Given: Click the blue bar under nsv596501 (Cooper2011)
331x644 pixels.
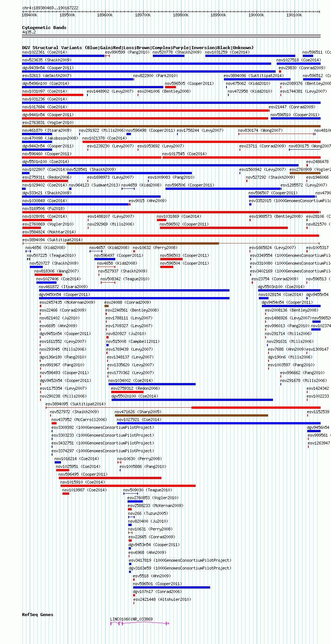Looking at the screenshot, I should (x=171, y=587).
